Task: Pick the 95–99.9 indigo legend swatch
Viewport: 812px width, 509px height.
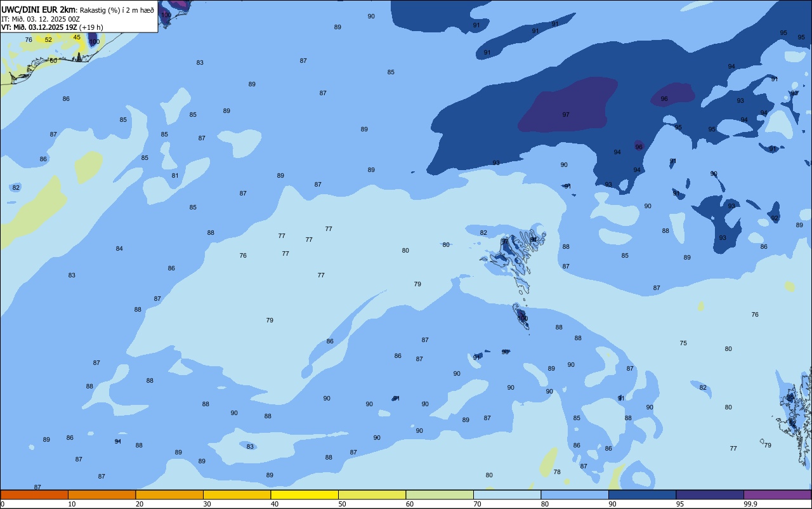Action: coord(710,494)
